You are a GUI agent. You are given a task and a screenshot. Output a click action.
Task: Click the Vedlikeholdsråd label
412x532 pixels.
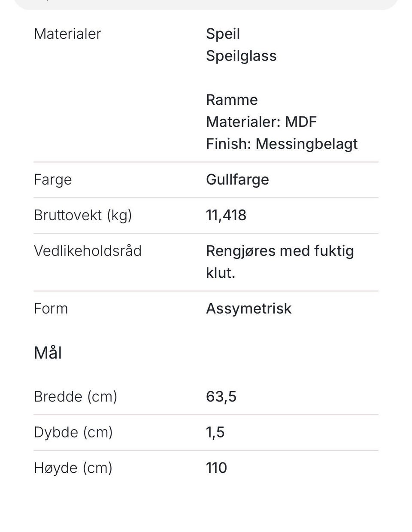tap(88, 251)
